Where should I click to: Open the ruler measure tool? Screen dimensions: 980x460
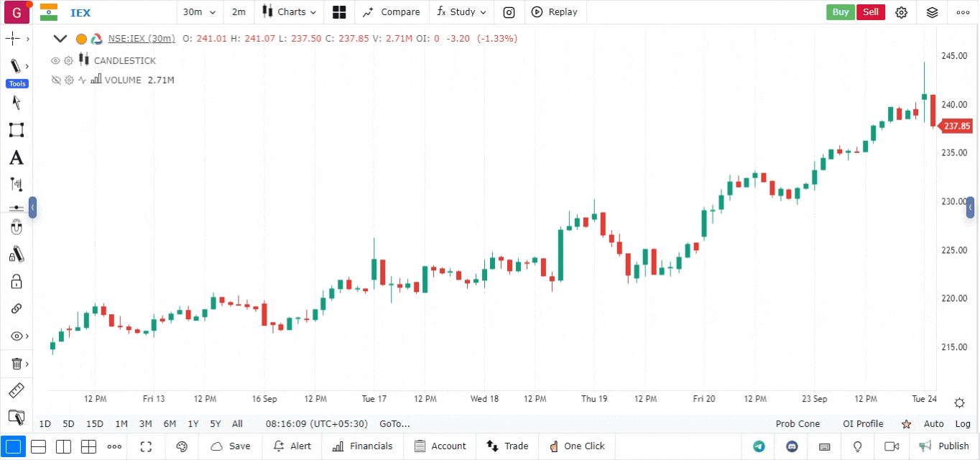(x=16, y=391)
